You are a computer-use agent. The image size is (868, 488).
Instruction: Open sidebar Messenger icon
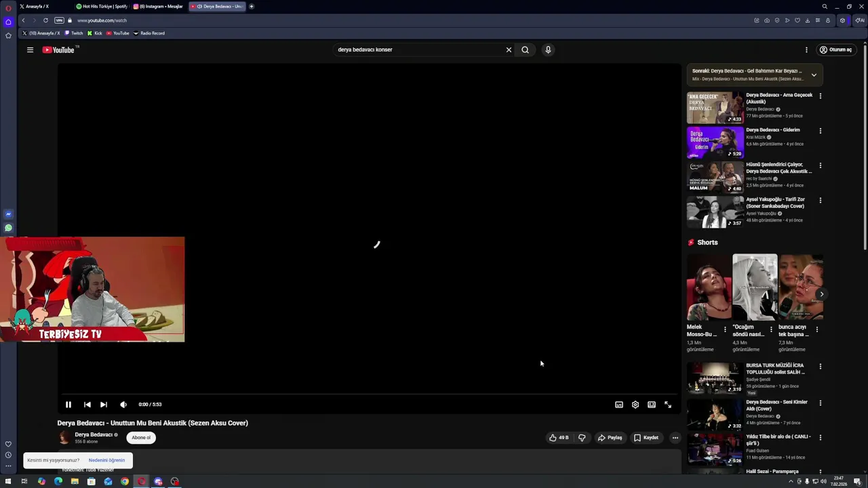click(8, 214)
